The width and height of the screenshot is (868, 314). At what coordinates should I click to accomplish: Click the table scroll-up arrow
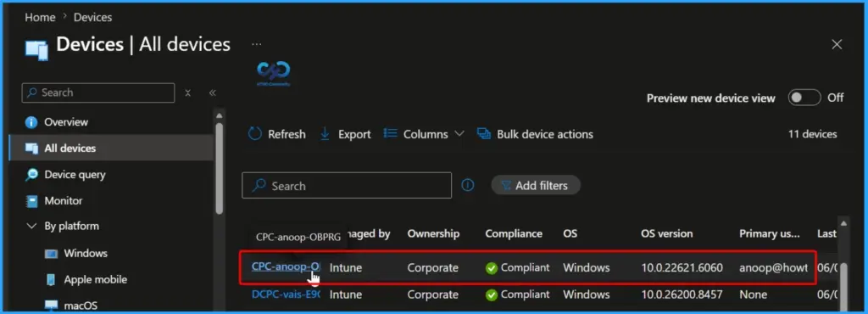(x=843, y=223)
